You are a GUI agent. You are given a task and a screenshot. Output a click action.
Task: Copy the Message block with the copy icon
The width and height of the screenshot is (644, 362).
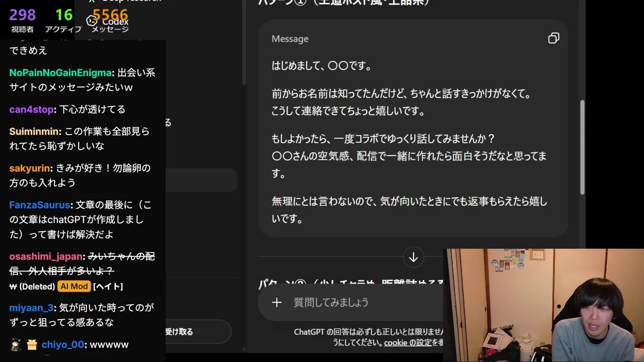pyautogui.click(x=553, y=39)
